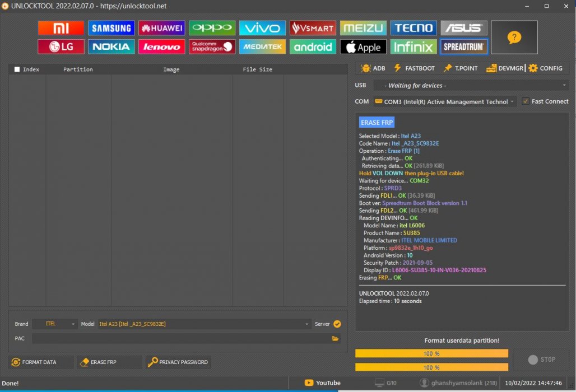
Task: Select the Apple brand logo
Action: tap(363, 46)
